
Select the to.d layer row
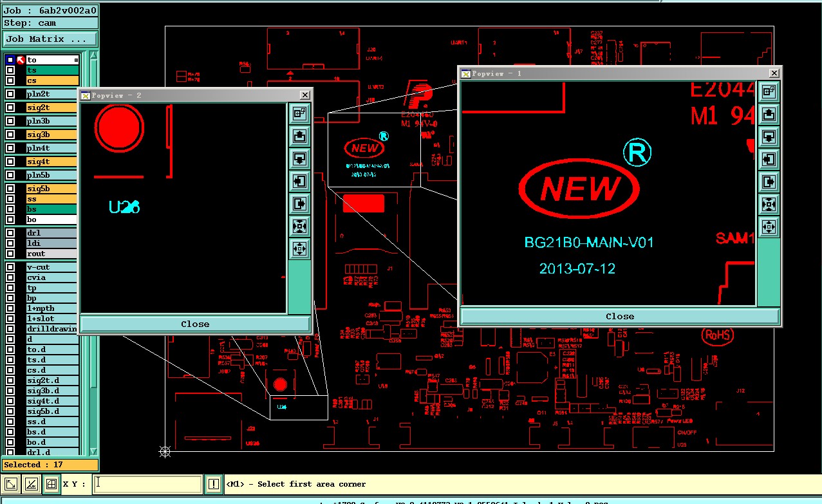(51, 350)
